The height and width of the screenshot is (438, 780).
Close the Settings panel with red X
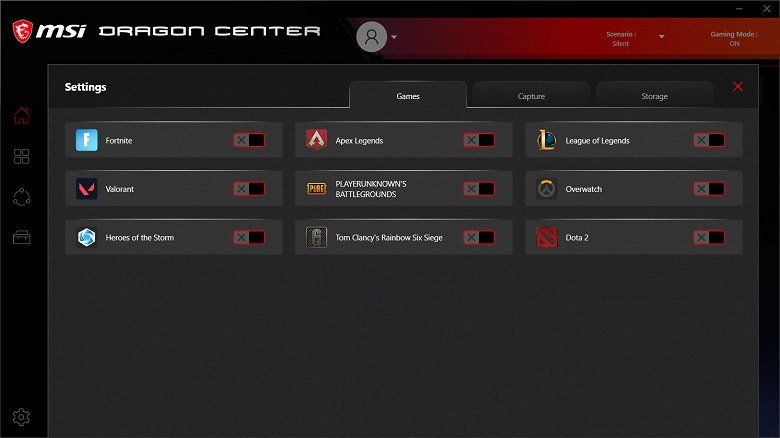(x=738, y=87)
